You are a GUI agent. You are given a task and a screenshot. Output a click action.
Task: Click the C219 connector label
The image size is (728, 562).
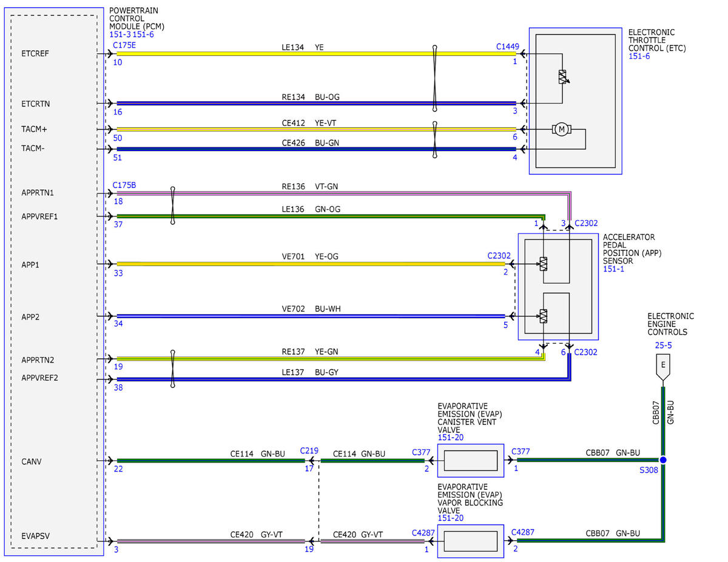(309, 451)
